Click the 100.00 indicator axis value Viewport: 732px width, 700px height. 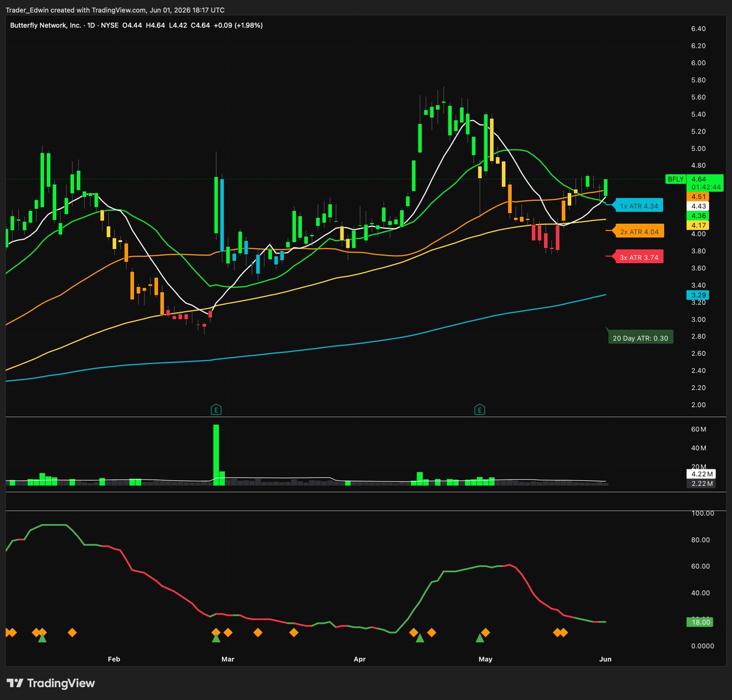(x=703, y=513)
